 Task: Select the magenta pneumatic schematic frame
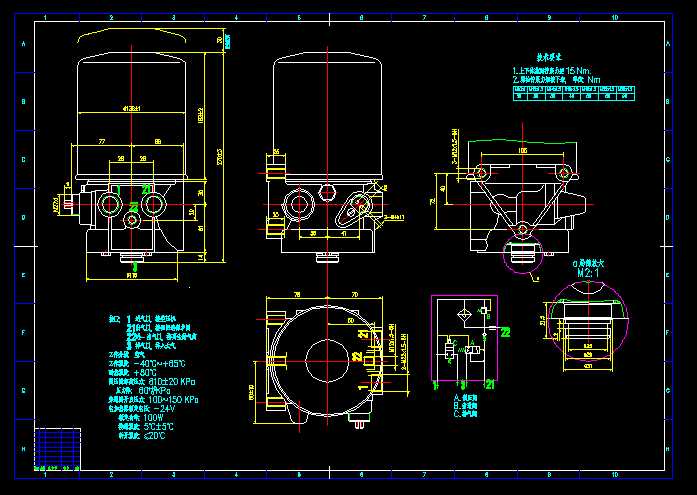point(464,338)
